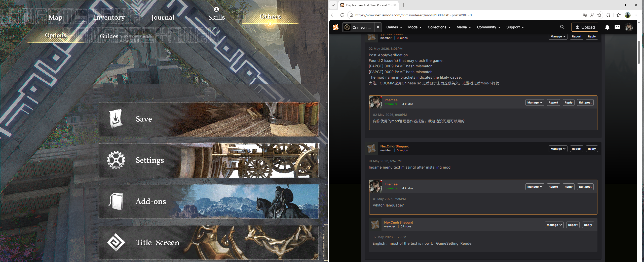Select the Options sub-tab in game menu
The image size is (644, 262).
[55, 35]
